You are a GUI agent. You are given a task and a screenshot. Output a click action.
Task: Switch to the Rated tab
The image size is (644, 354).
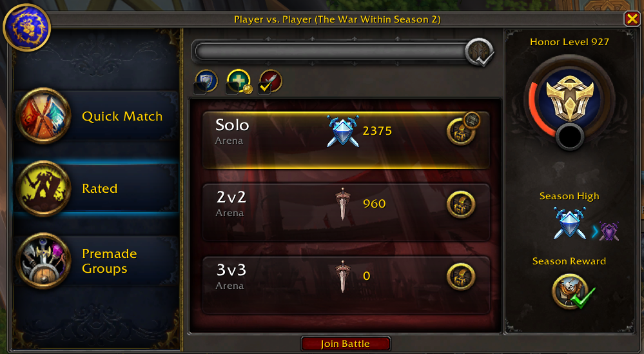[97, 188]
